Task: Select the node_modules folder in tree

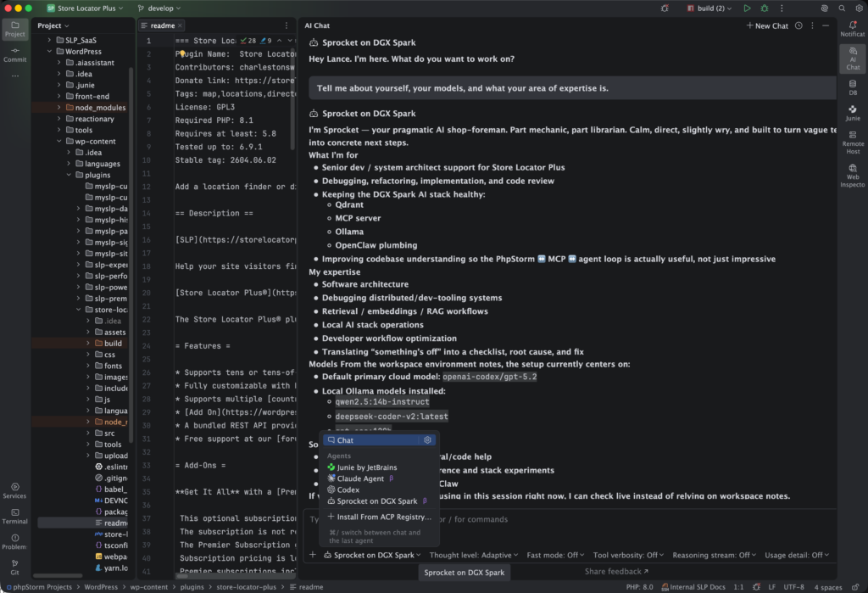Action: [100, 108]
